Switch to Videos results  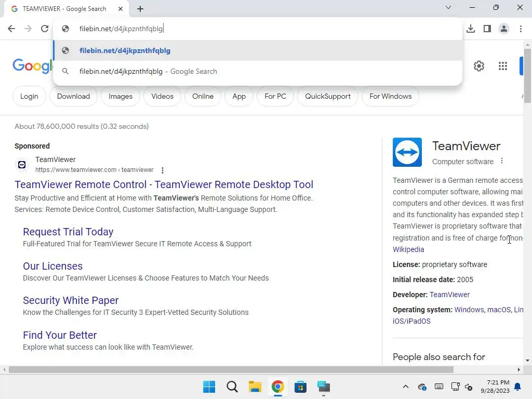pos(162,96)
